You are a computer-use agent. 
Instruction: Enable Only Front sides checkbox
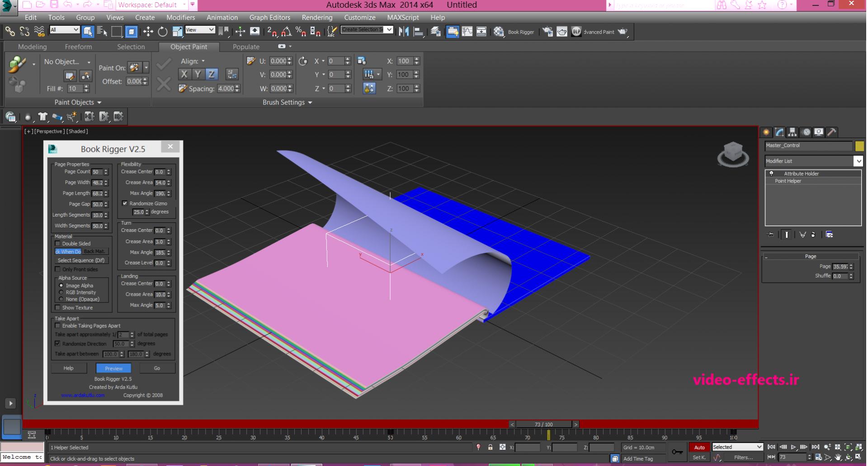pyautogui.click(x=57, y=269)
